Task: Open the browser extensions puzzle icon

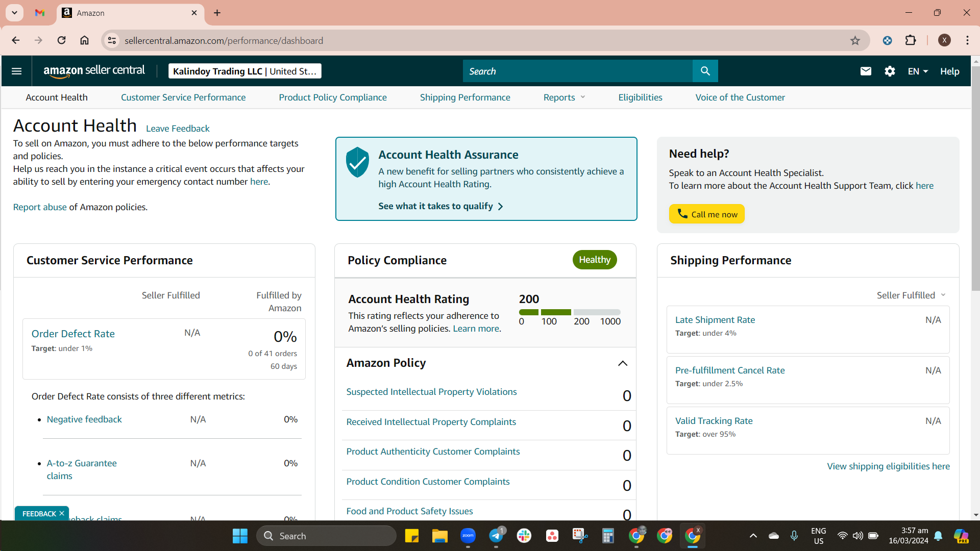Action: coord(911,40)
